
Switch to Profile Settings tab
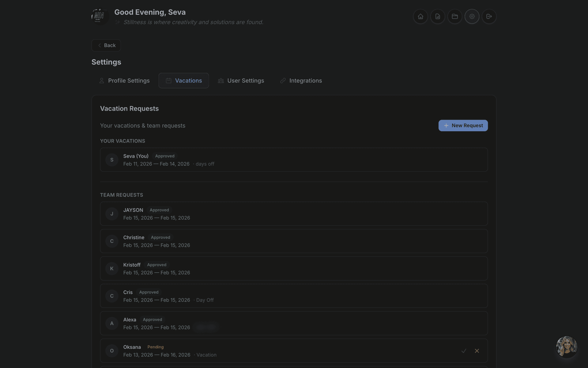point(124,81)
